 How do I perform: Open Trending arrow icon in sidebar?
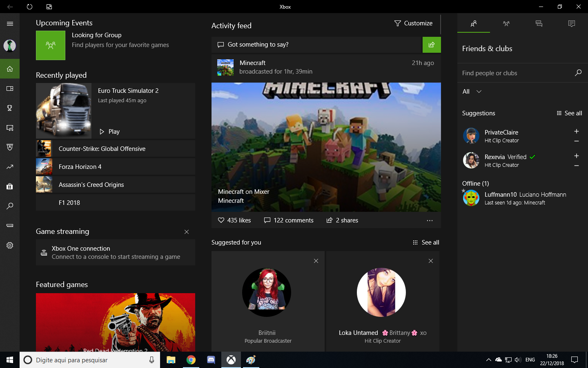pyautogui.click(x=10, y=167)
